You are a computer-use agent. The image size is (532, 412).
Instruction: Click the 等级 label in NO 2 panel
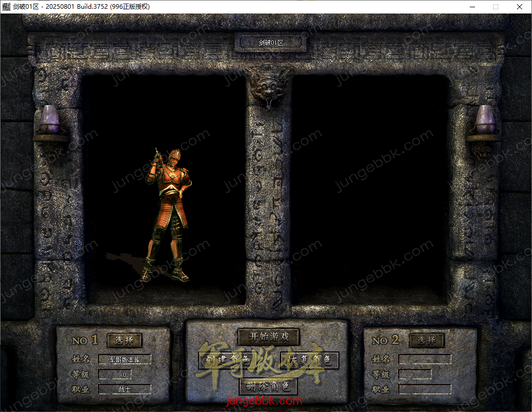(x=381, y=374)
